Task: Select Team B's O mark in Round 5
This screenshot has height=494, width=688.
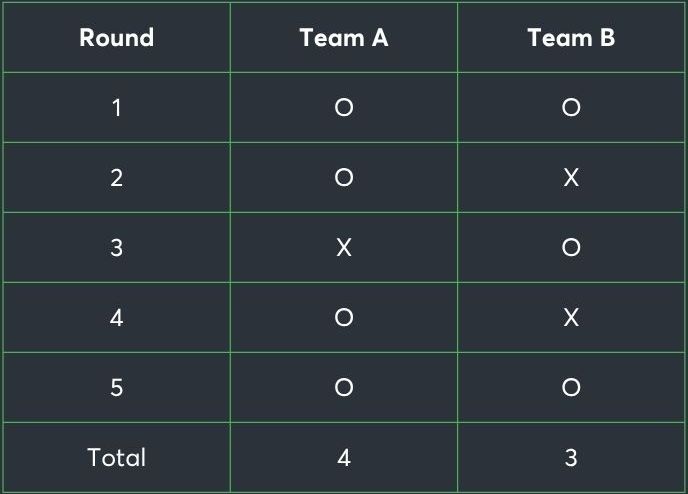Action: 571,387
